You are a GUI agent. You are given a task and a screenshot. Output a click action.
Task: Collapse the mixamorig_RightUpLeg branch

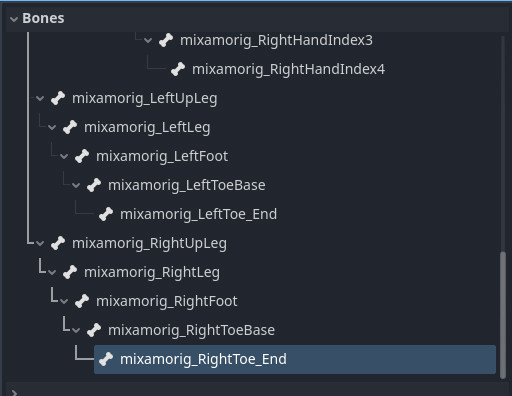(x=40, y=243)
